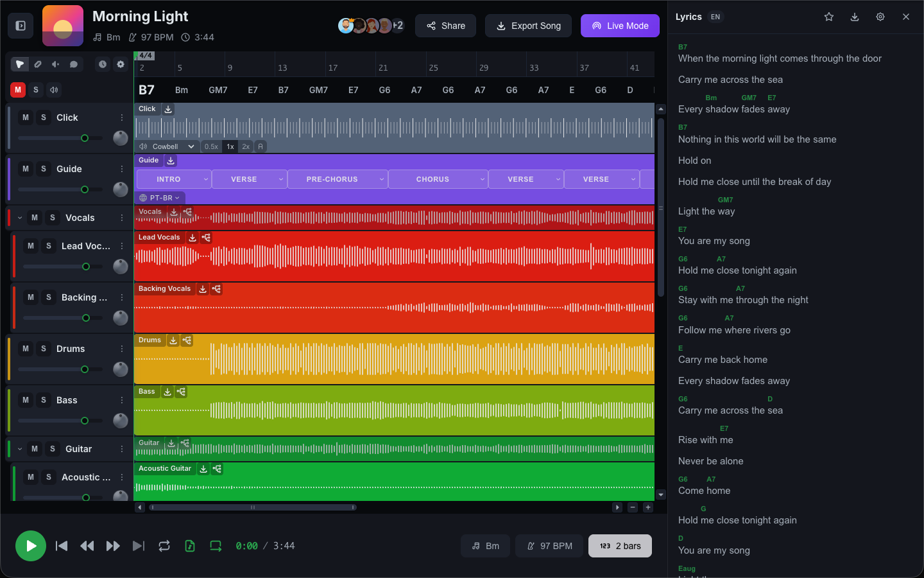Viewport: 924px width, 578px height.
Task: Download the Lead Vocals stem
Action: point(193,238)
